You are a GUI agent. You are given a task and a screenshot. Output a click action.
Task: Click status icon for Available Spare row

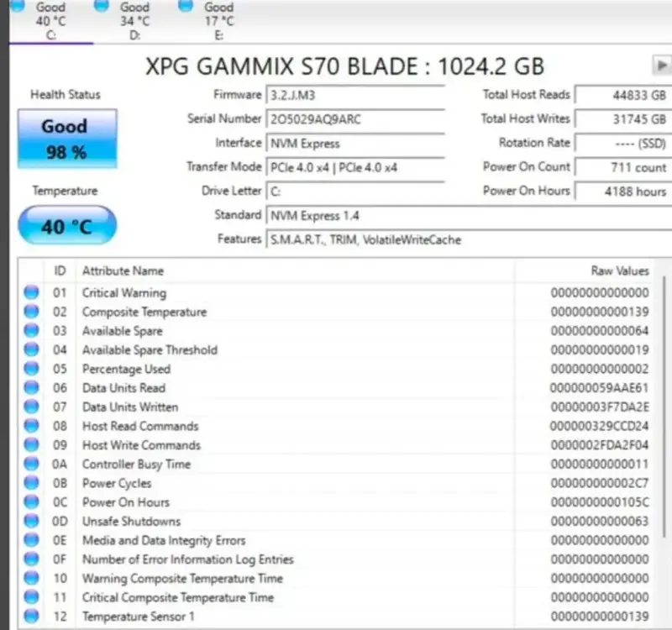tap(31, 330)
